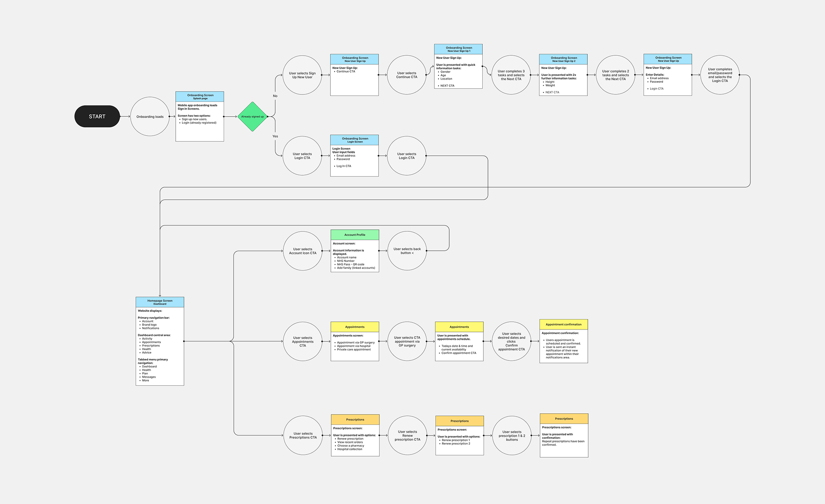Image resolution: width=825 pixels, height=504 pixels.
Task: Click User selects desired dates circle
Action: click(x=511, y=341)
